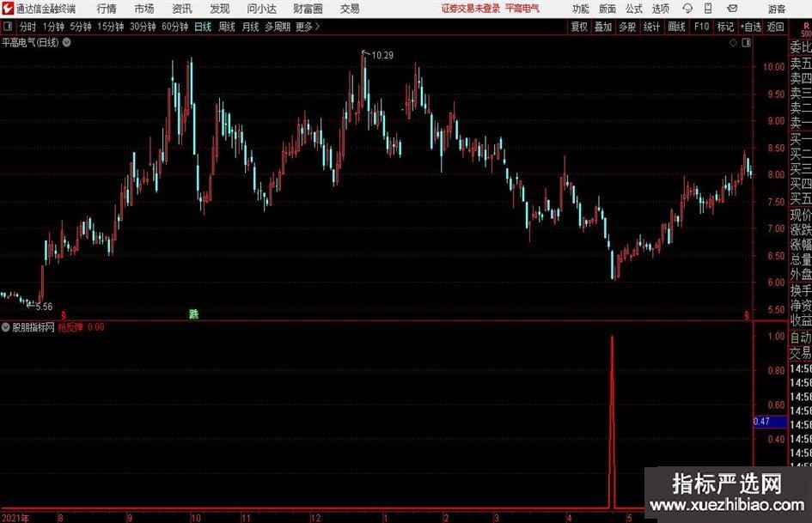Open the 行情 menu

107,9
